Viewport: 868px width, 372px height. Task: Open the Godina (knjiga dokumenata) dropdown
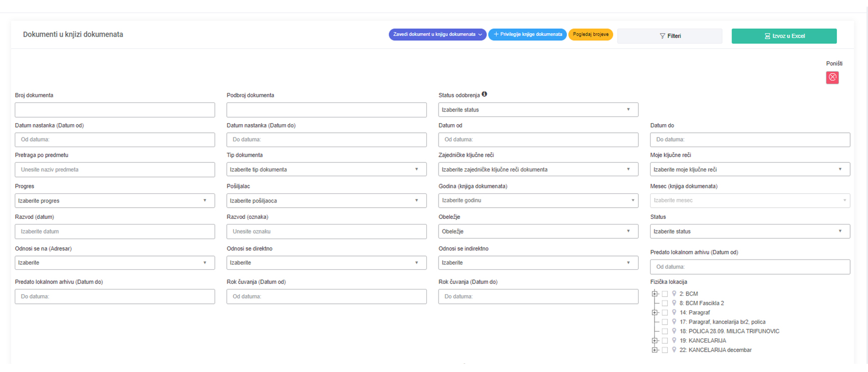tap(538, 201)
